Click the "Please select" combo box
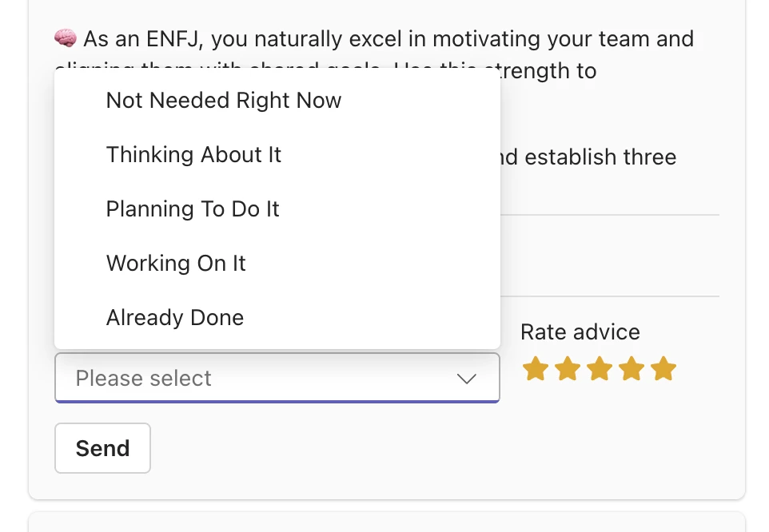 [x=264, y=378]
